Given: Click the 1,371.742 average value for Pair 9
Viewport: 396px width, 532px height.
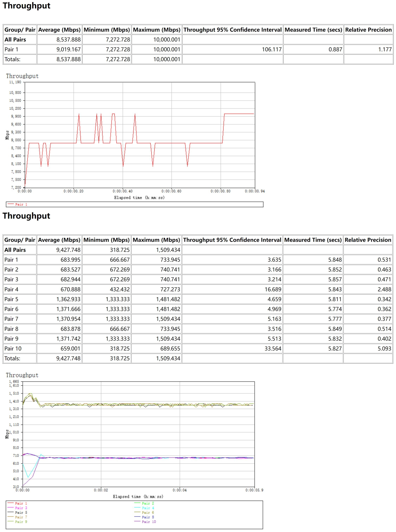Looking at the screenshot, I should coord(68,339).
